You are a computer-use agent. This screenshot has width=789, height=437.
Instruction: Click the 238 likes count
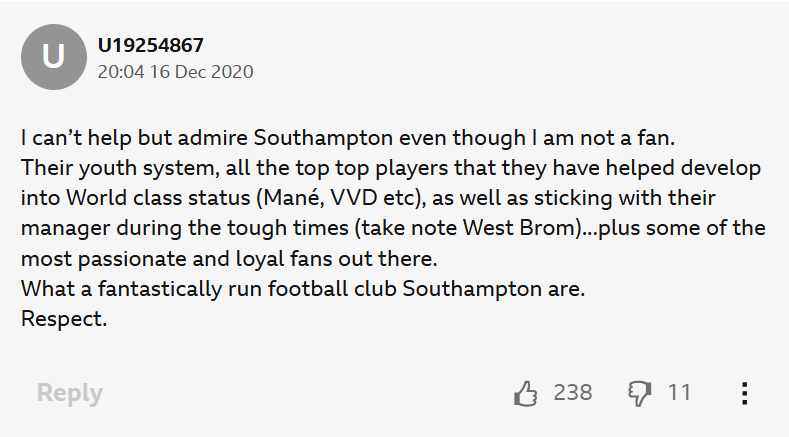click(x=572, y=392)
